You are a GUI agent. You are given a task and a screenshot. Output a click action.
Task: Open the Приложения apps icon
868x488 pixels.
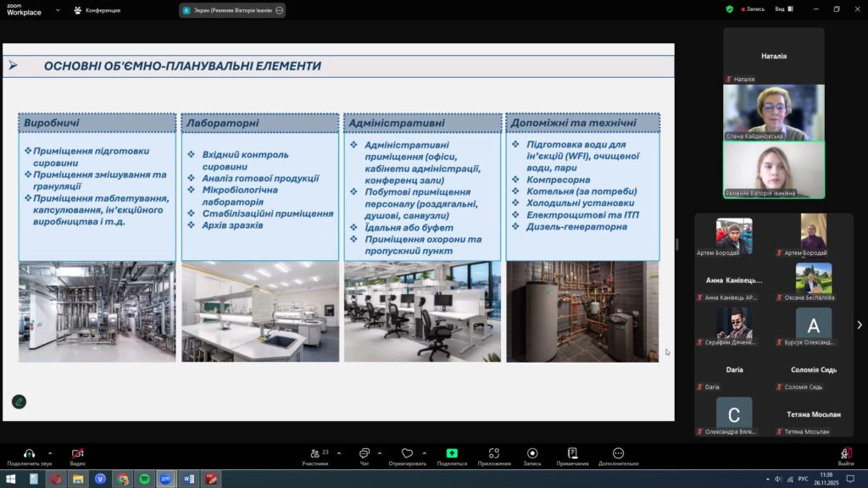[x=493, y=453]
